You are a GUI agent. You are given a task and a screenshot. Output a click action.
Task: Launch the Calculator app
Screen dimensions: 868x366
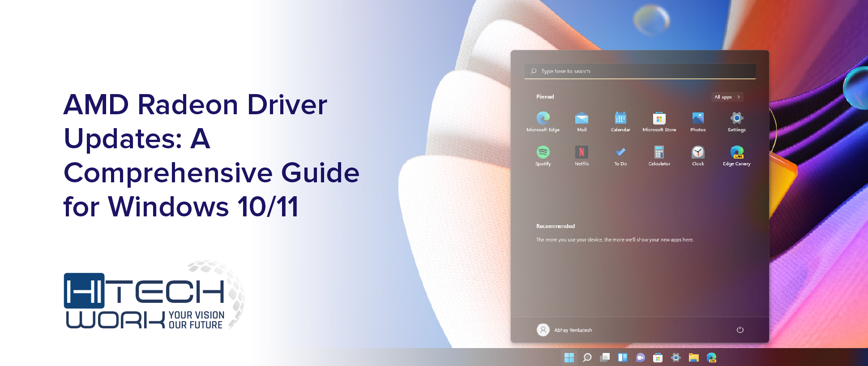tap(659, 155)
